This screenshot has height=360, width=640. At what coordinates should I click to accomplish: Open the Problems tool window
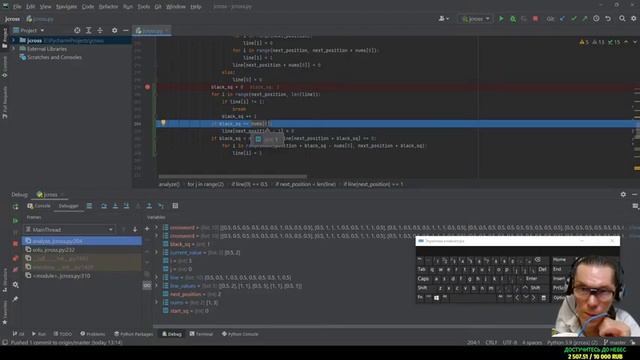tap(93, 334)
